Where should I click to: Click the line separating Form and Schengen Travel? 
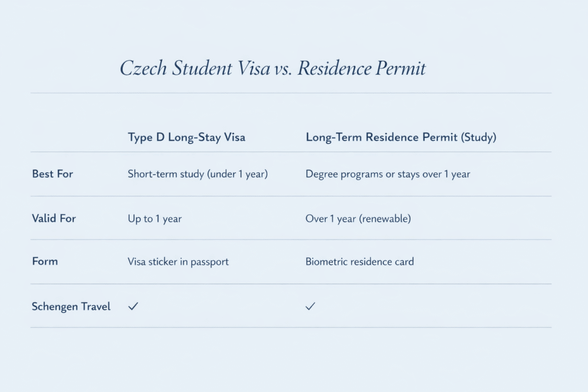tap(291, 284)
